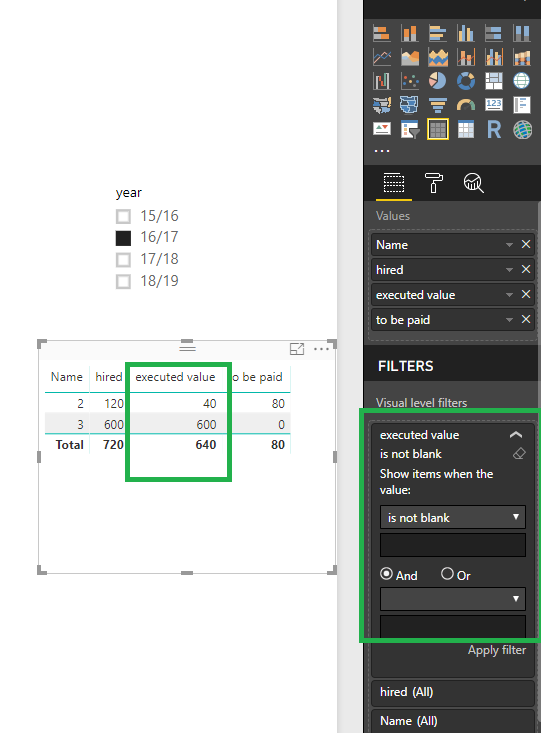The width and height of the screenshot is (541, 733).
Task: Sort table by the executed value header
Action: point(175,377)
